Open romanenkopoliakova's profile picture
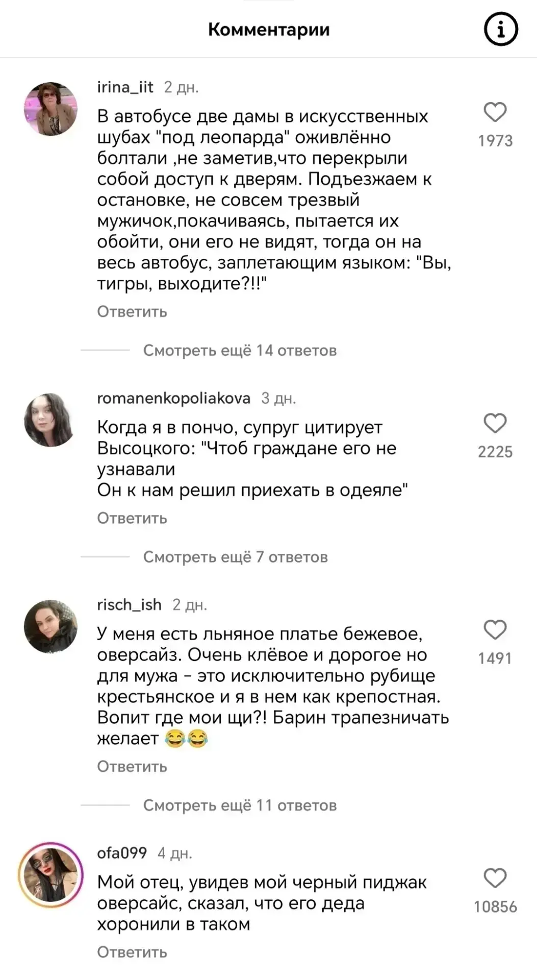The height and width of the screenshot is (980, 537). click(50, 420)
